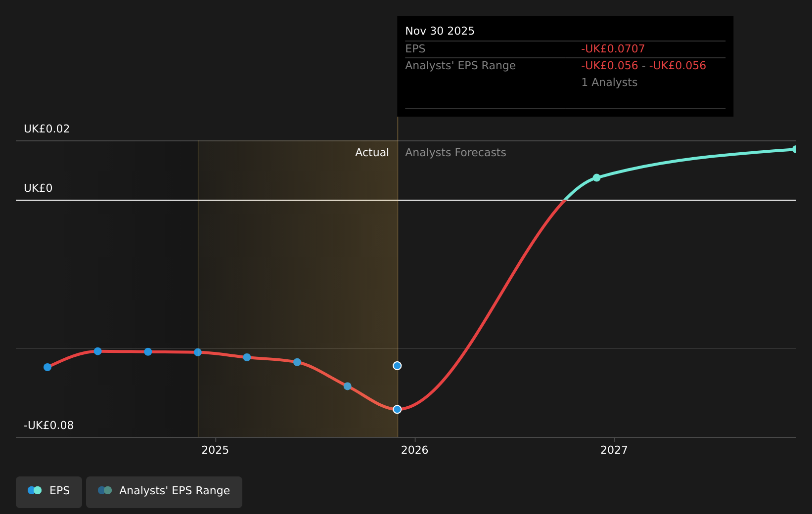
Task: Click the 1 Analysts text in tooltip
Action: [x=609, y=83]
